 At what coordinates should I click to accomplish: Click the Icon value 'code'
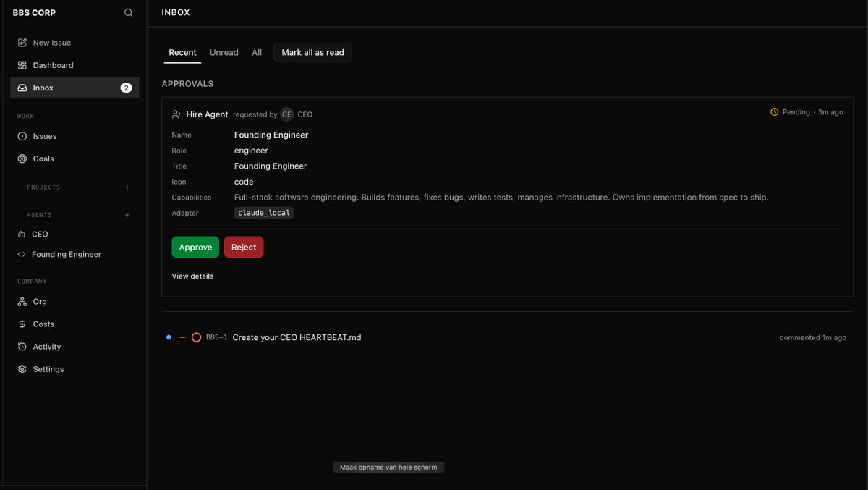(x=244, y=182)
